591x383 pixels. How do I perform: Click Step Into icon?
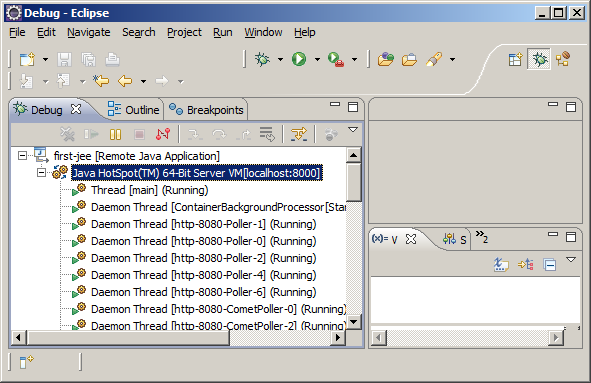[195, 134]
